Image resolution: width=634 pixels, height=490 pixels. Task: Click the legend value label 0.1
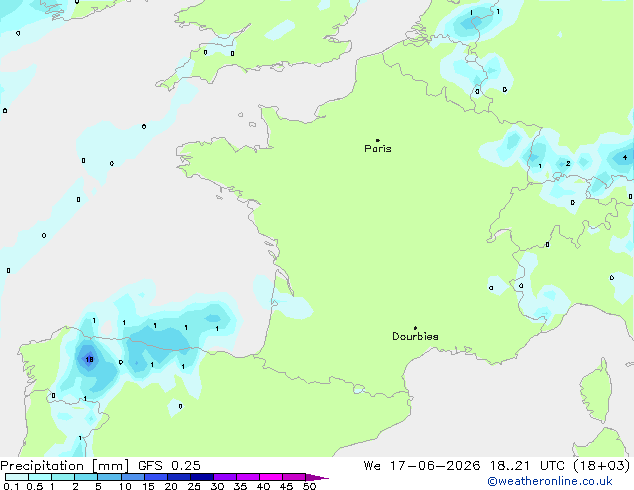(x=11, y=486)
